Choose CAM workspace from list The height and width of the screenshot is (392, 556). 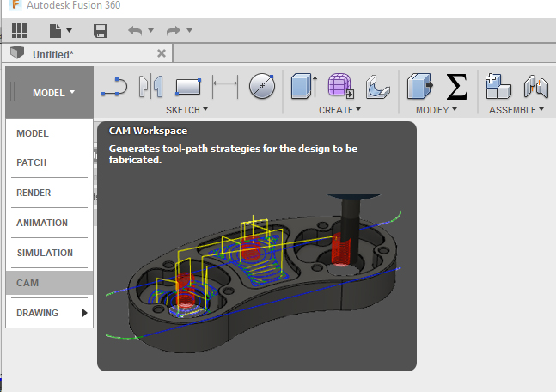49,283
